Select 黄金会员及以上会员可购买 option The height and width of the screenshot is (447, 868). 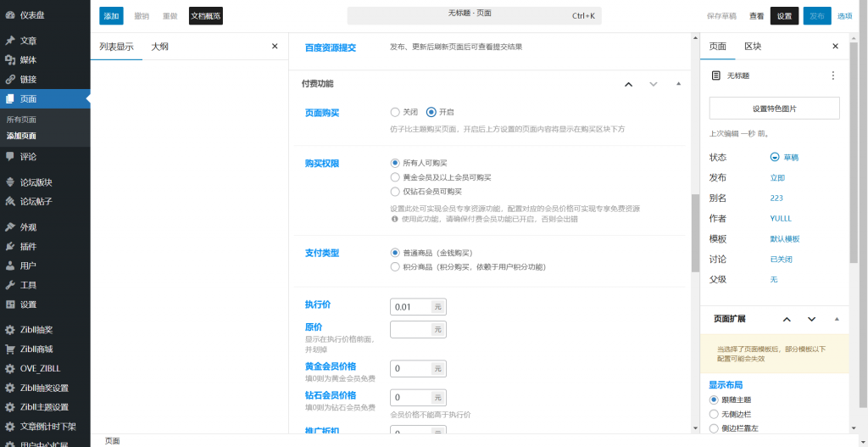tap(395, 177)
